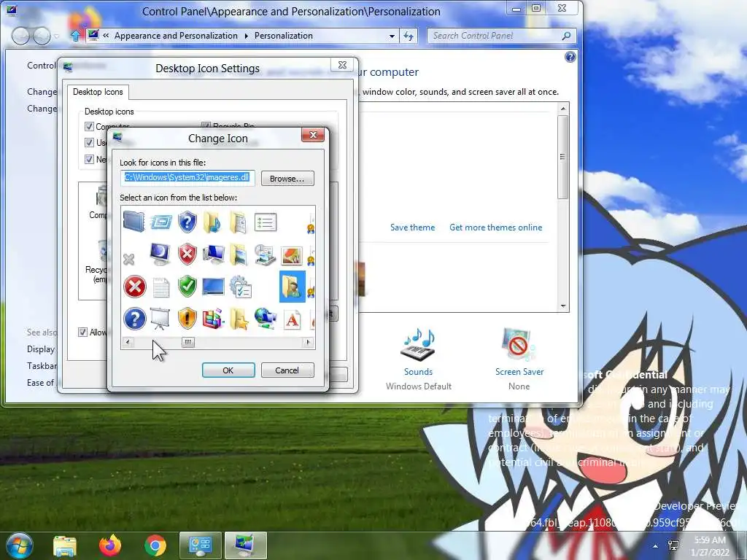This screenshot has width=747, height=560.
Task: Launch Firefox from the taskbar
Action: [x=110, y=545]
